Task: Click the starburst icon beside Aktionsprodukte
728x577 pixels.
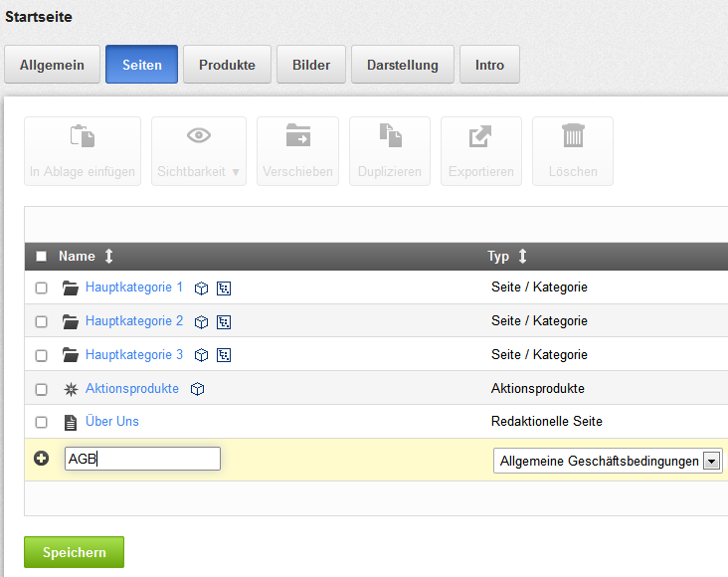Action: pyautogui.click(x=71, y=389)
